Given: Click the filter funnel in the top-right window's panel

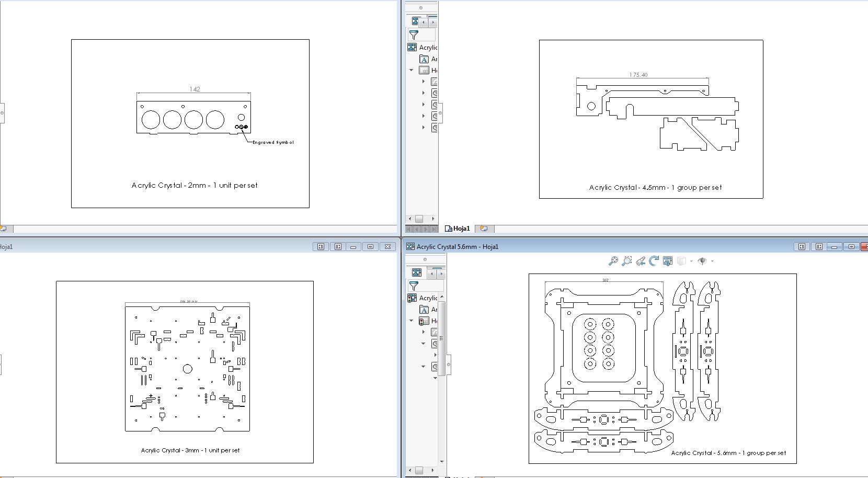Looking at the screenshot, I should tap(414, 35).
